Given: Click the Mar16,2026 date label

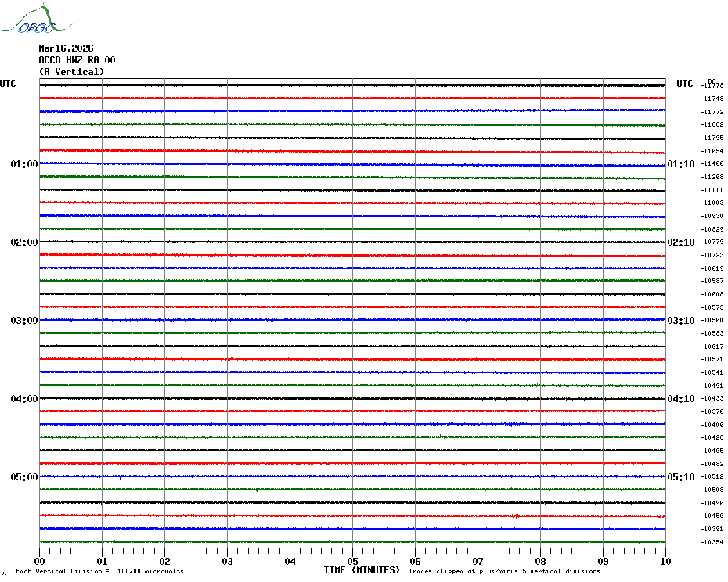Looking at the screenshot, I should click(x=66, y=48).
